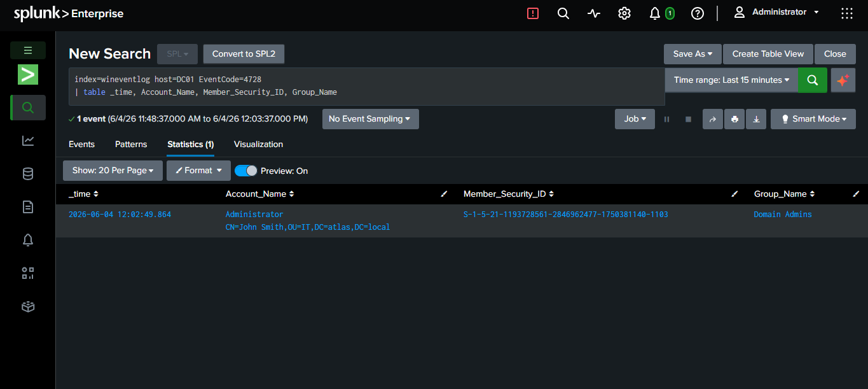The width and height of the screenshot is (868, 389).
Task: Open the Smart Mode dropdown
Action: (813, 119)
